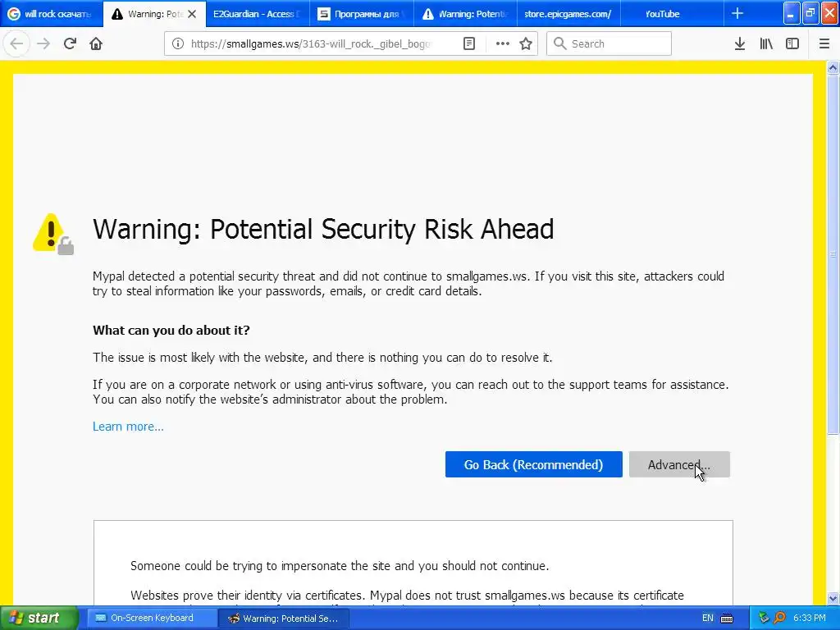
Task: Click the first system tray icon
Action: [x=764, y=619]
